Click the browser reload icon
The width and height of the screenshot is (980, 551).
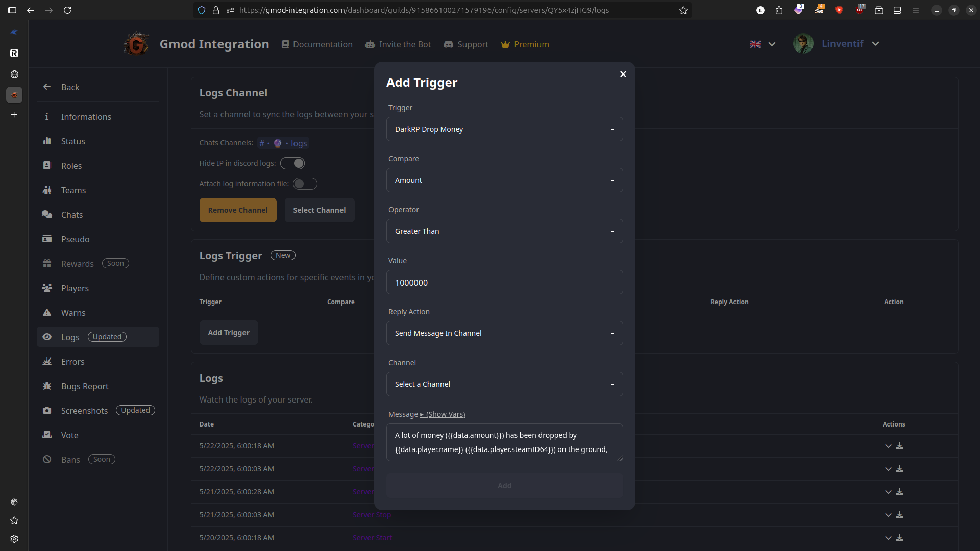(x=67, y=10)
